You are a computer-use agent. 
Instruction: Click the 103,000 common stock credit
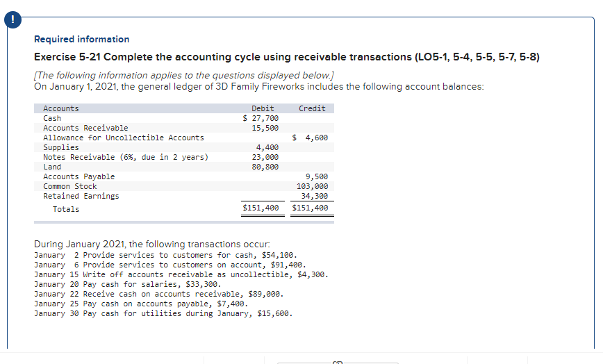click(313, 186)
